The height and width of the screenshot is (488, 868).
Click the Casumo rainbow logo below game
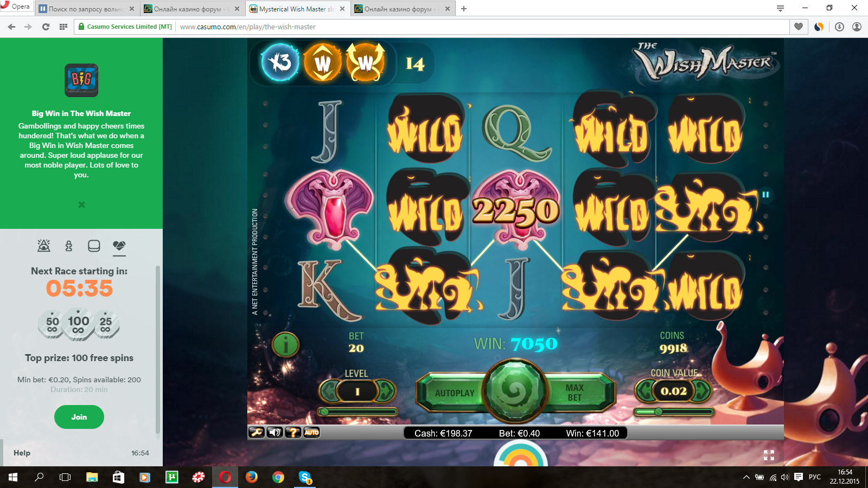coord(521,453)
